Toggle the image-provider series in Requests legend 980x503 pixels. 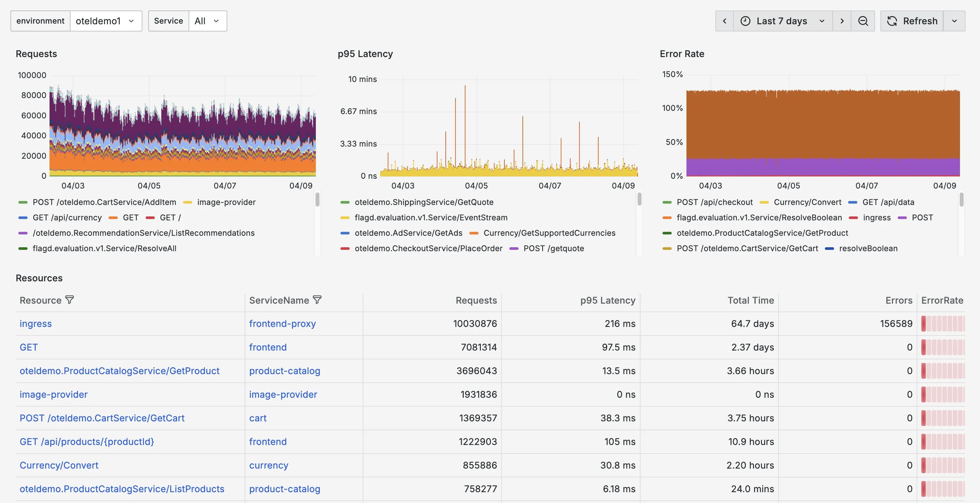tap(226, 202)
